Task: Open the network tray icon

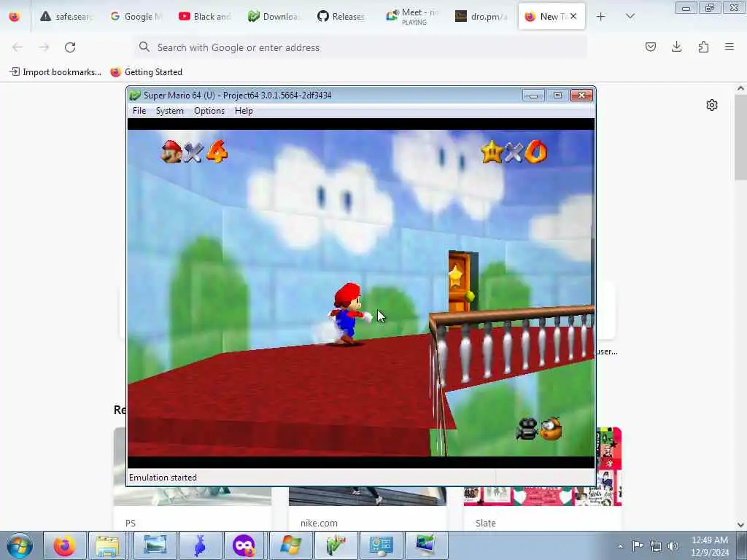Action: coord(656,545)
